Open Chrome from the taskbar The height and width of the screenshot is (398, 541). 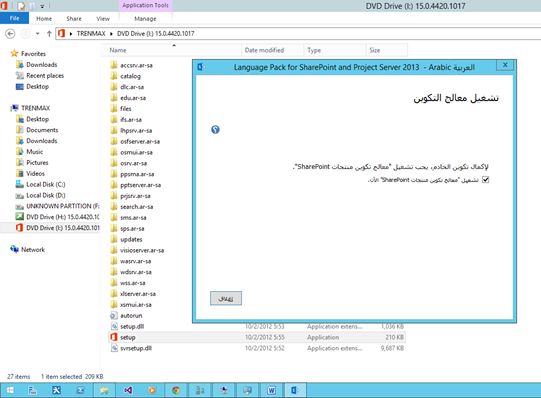(176, 390)
